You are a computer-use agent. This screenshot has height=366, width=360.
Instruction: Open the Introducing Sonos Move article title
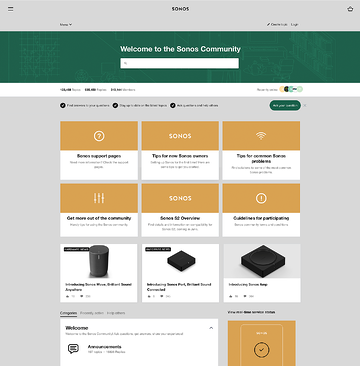tap(98, 287)
